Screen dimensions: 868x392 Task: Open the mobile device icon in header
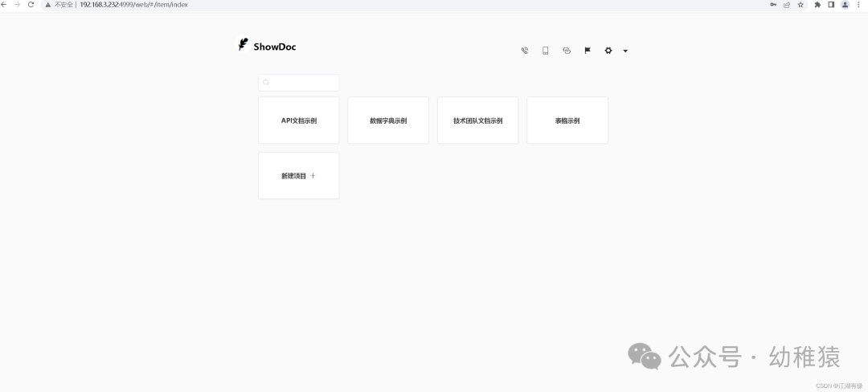(x=546, y=51)
